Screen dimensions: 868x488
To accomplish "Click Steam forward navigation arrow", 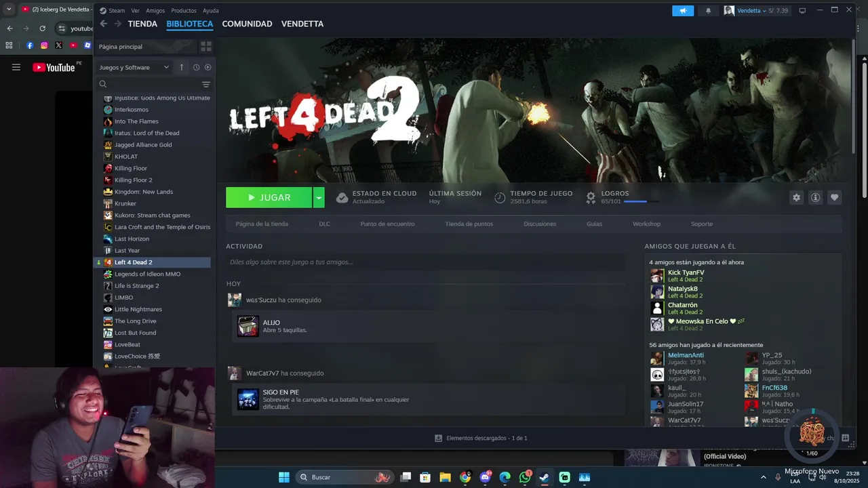I will (117, 24).
